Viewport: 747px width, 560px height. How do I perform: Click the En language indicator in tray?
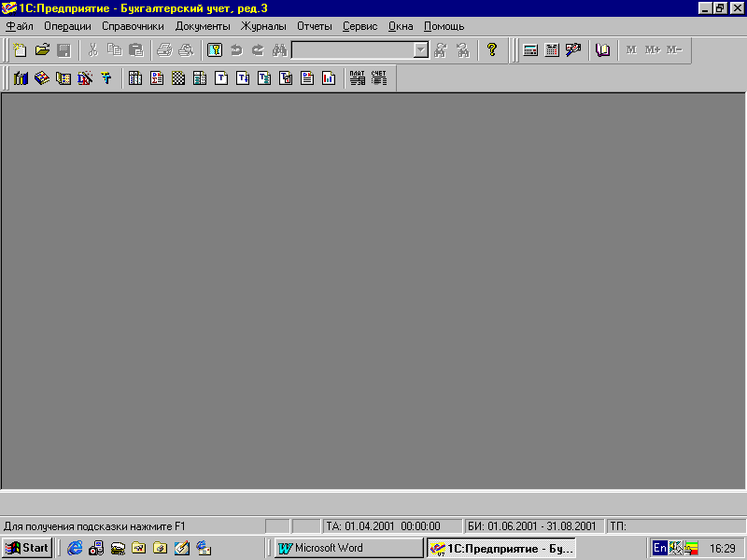click(x=660, y=548)
